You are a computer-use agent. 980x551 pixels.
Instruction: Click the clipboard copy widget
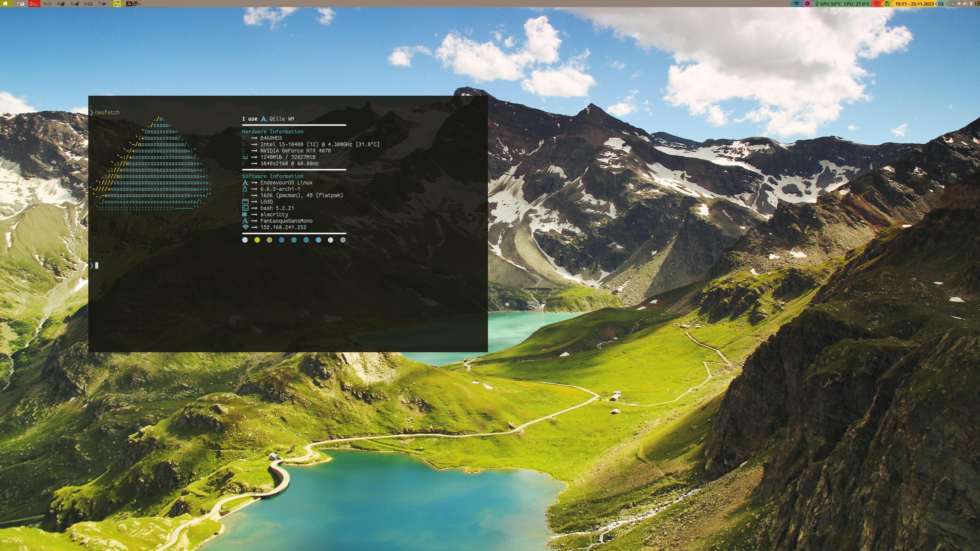coord(877,4)
